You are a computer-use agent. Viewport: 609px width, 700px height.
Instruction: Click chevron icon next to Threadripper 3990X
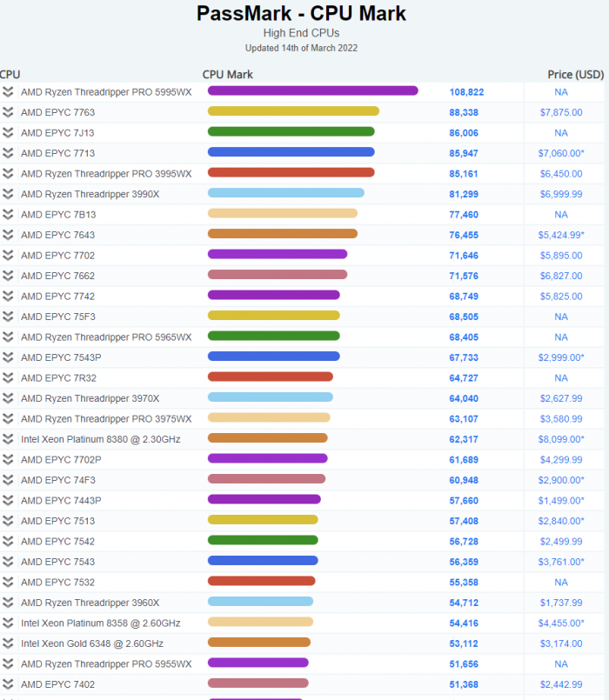click(x=8, y=194)
